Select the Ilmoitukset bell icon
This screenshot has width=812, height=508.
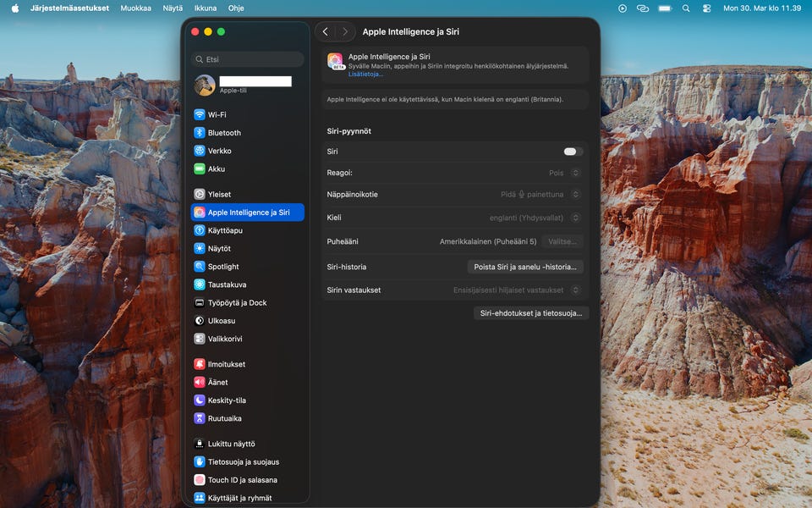200,364
